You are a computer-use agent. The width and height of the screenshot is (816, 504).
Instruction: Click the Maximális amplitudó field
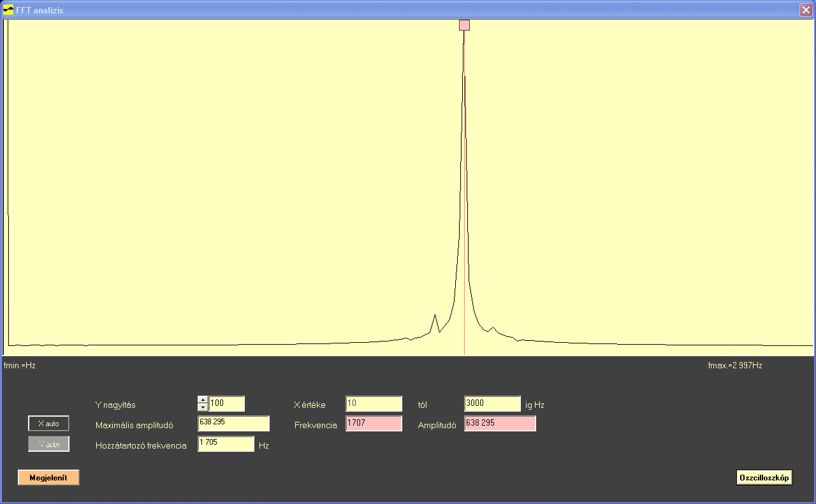coord(233,424)
